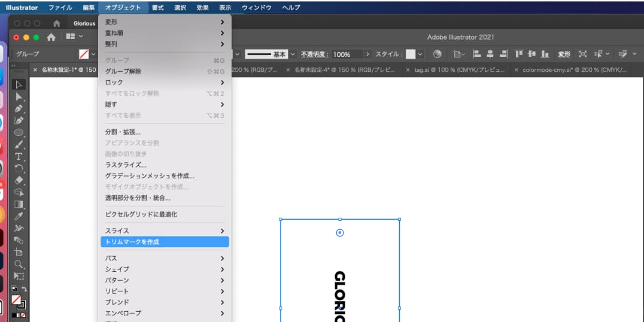The width and height of the screenshot is (644, 322).
Task: Click the Home icon in Illustrator window
Action: [51, 37]
